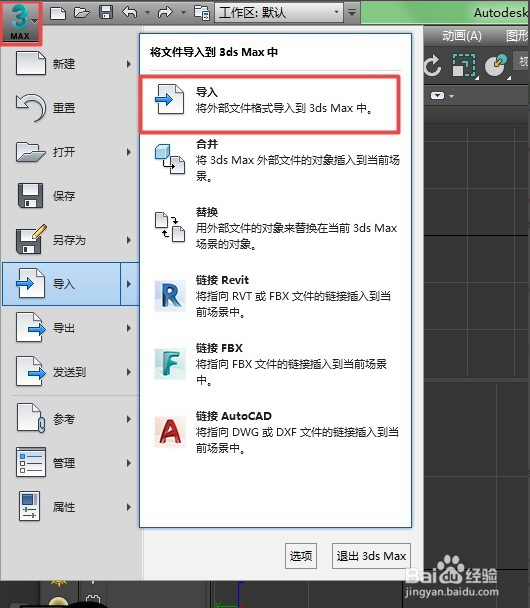This screenshot has height=608, width=530.
Task: Click the Redo arrow in quick access toolbar
Action: pyautogui.click(x=166, y=12)
